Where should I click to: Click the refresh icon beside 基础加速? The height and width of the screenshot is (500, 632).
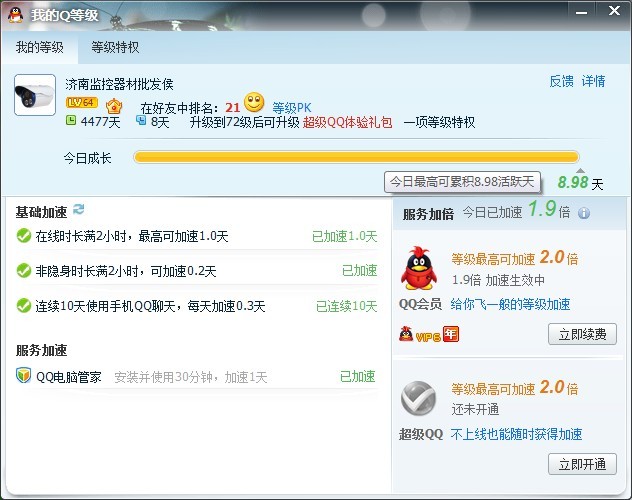coord(79,209)
